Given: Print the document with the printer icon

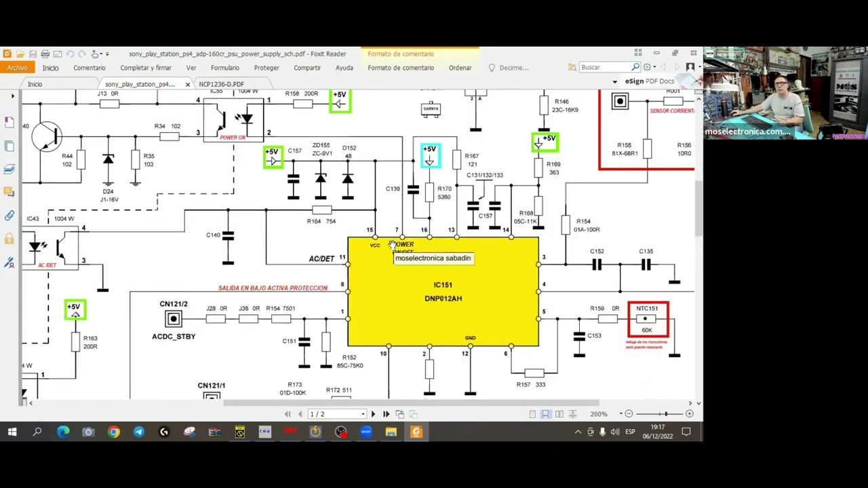Looking at the screenshot, I should point(45,54).
